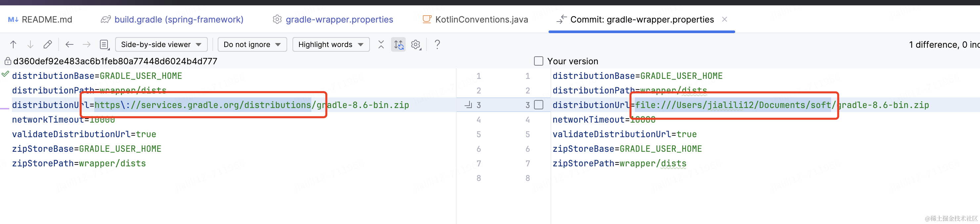Close the Commit: gradle-wrapper.properties tab
Screen dimensions: 980x224
tap(724, 19)
